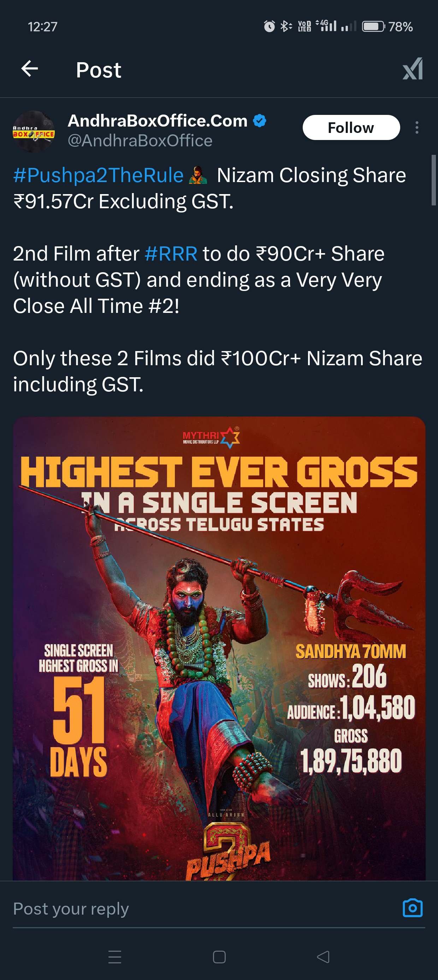The width and height of the screenshot is (438, 980).
Task: Open the #Pushpa2TheRule hashtag
Action: click(x=98, y=175)
